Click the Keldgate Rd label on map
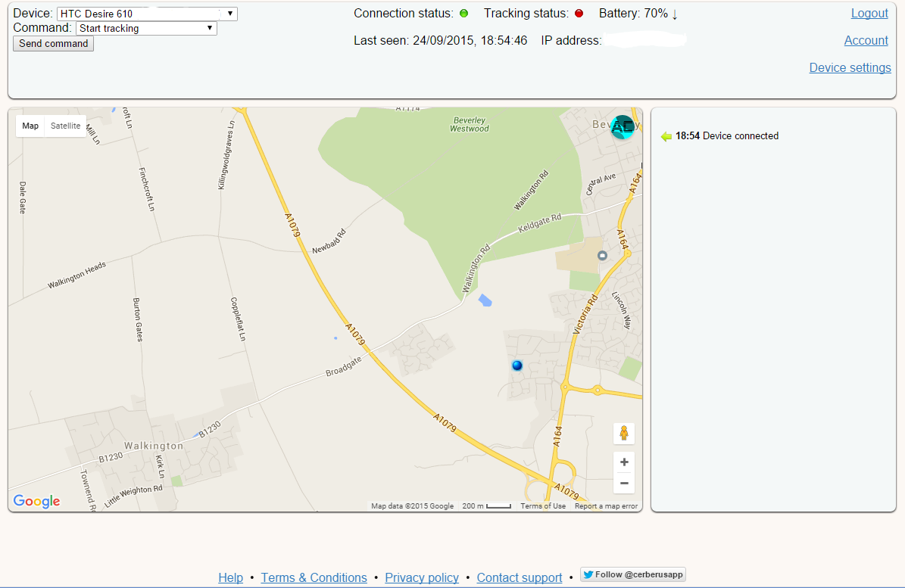The height and width of the screenshot is (588, 905). pyautogui.click(x=540, y=223)
